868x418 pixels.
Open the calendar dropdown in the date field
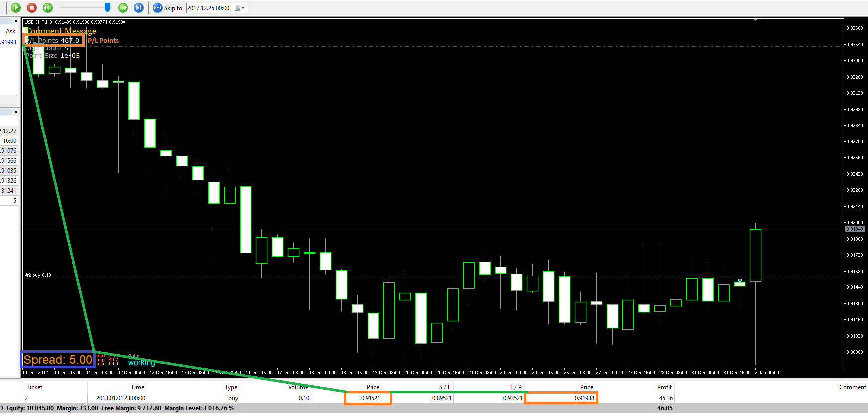tap(240, 8)
